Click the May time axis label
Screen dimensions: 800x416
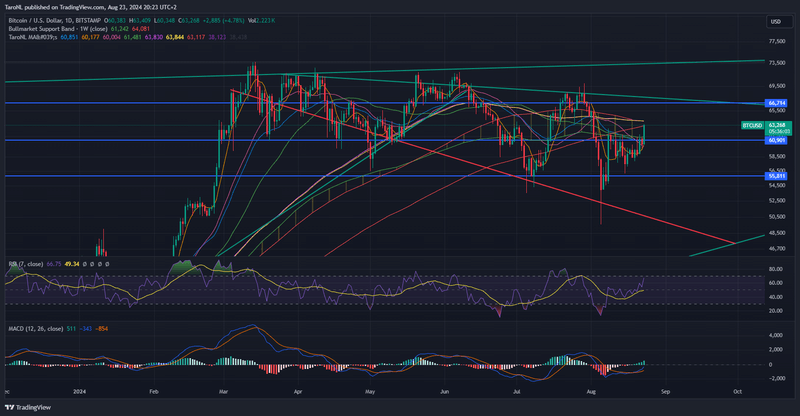pyautogui.click(x=370, y=392)
